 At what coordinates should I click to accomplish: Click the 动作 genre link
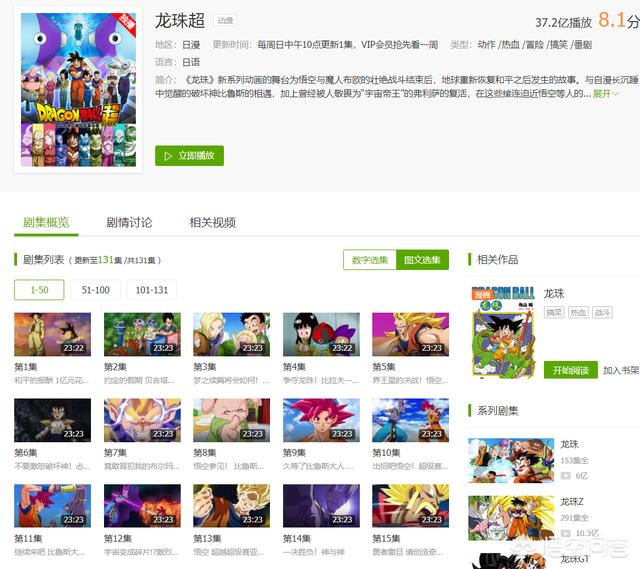(487, 45)
